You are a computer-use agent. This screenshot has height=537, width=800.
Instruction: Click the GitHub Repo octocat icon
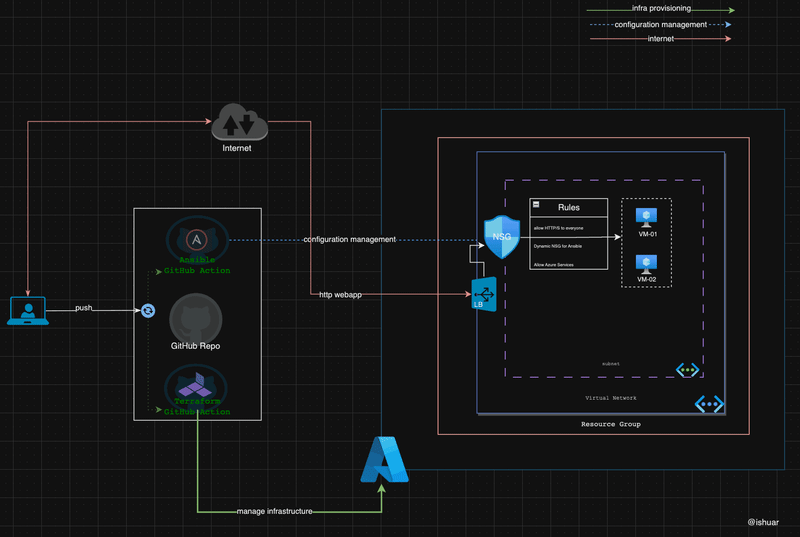[x=195, y=318]
